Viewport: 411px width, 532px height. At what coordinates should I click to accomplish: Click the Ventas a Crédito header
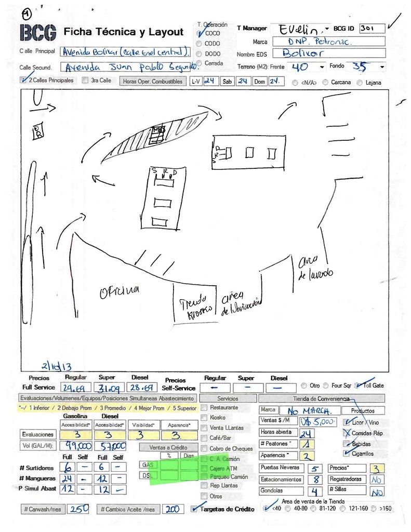pos(169,447)
